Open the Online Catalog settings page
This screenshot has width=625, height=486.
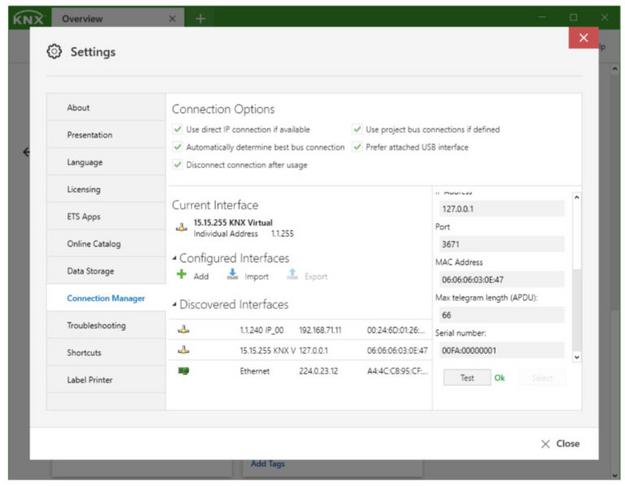(x=93, y=243)
